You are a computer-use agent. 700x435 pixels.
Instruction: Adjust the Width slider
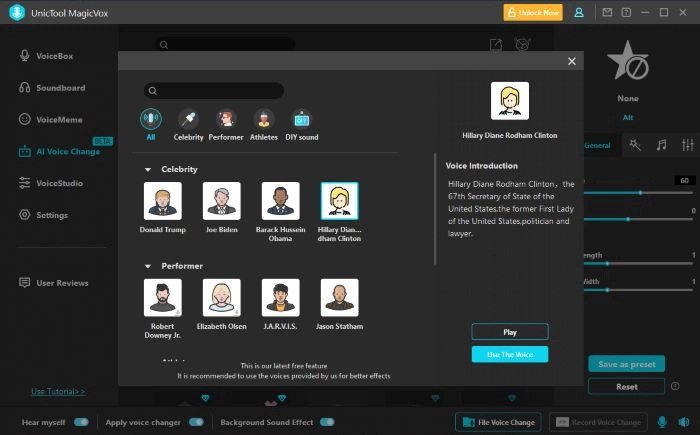[638, 290]
